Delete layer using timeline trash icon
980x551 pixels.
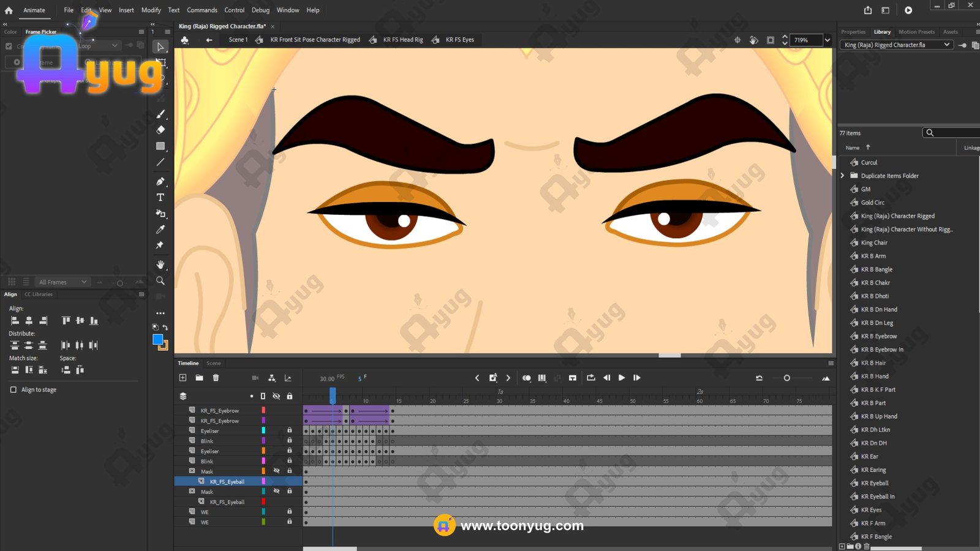(216, 378)
